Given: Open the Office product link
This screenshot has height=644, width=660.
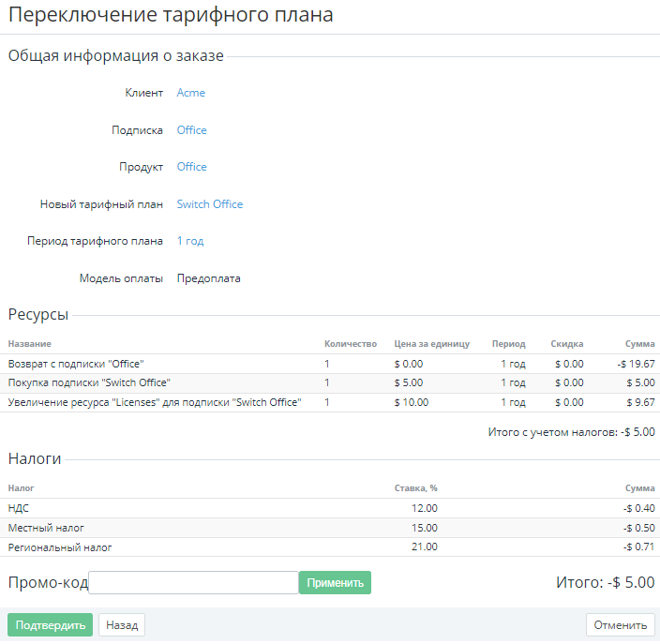Looking at the screenshot, I should click(191, 167).
